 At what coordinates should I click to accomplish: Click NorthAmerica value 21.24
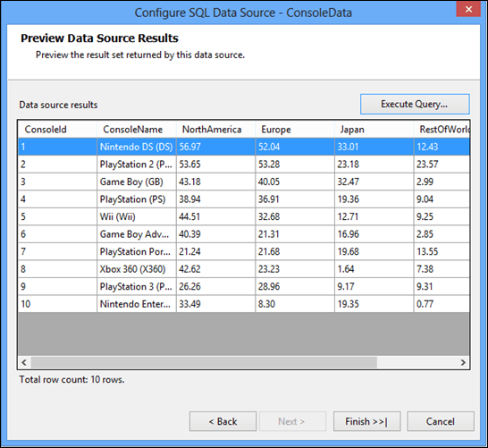[x=215, y=251]
